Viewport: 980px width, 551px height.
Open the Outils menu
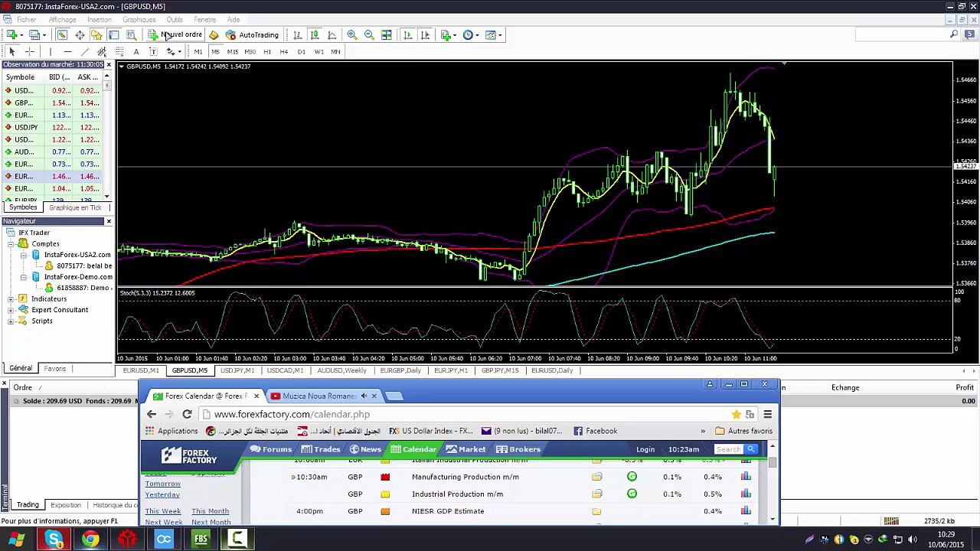click(x=175, y=19)
